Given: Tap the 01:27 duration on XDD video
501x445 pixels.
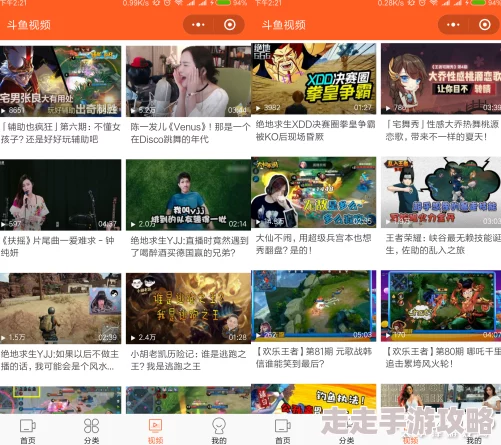Looking at the screenshot, I should [x=363, y=108].
